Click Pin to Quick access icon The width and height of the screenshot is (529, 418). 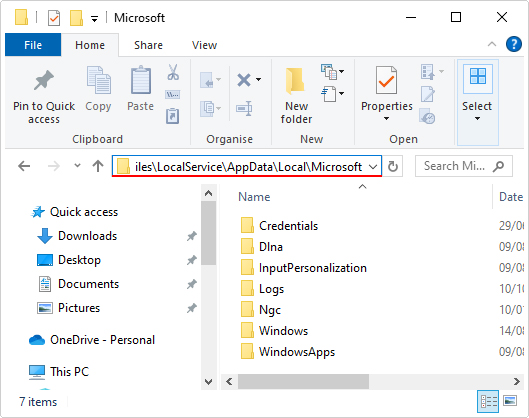(x=44, y=81)
